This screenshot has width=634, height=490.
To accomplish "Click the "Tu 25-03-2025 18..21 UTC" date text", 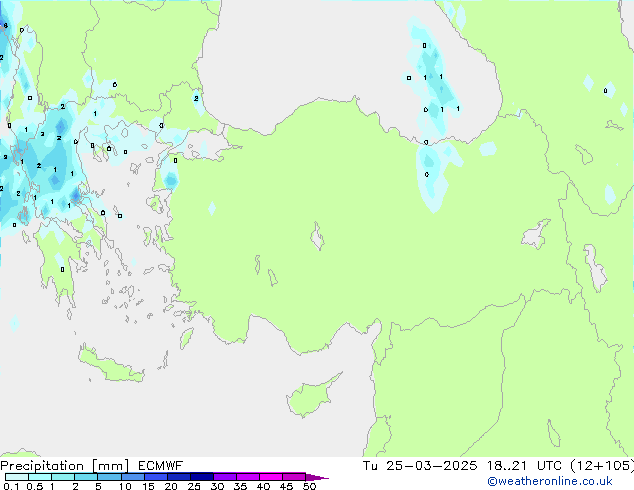I will [x=462, y=466].
